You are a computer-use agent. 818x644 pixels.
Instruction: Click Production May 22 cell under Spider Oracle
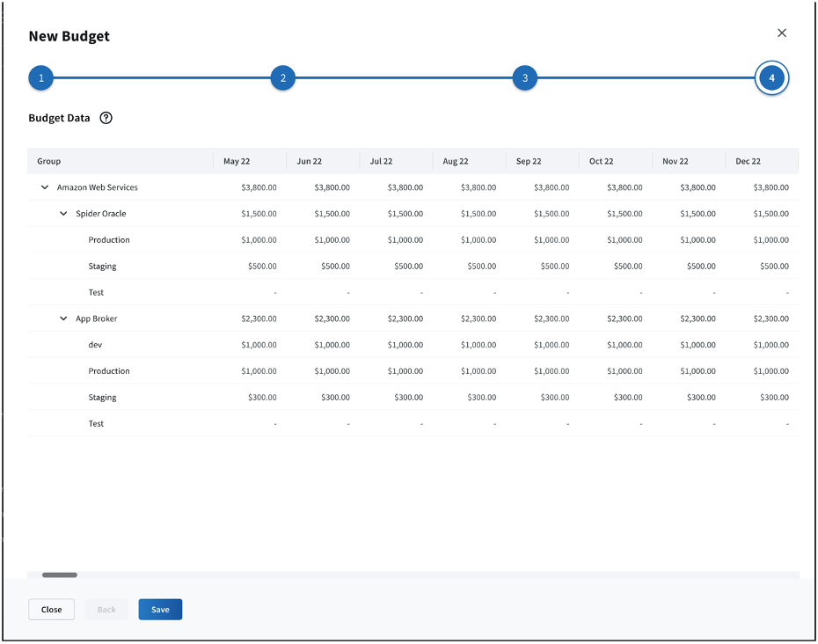(x=259, y=240)
